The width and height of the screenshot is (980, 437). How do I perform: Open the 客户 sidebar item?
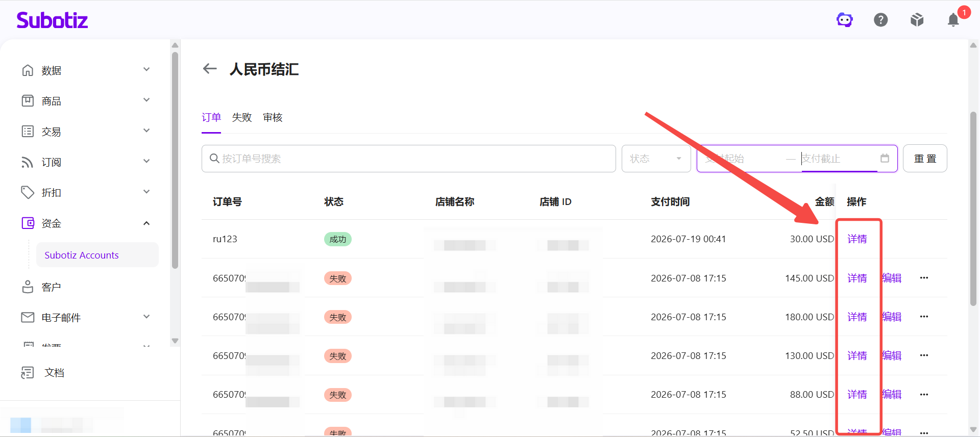point(51,287)
